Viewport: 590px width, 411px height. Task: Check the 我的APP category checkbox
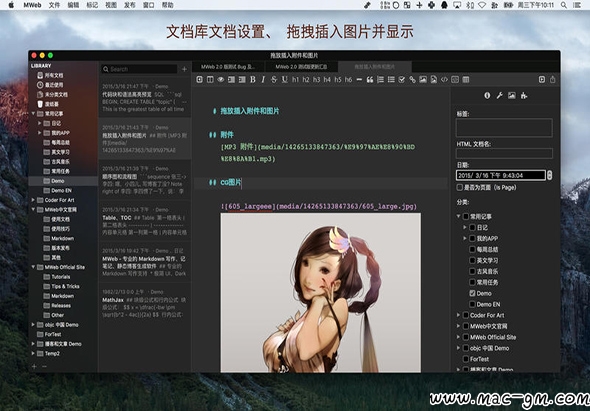click(x=472, y=238)
